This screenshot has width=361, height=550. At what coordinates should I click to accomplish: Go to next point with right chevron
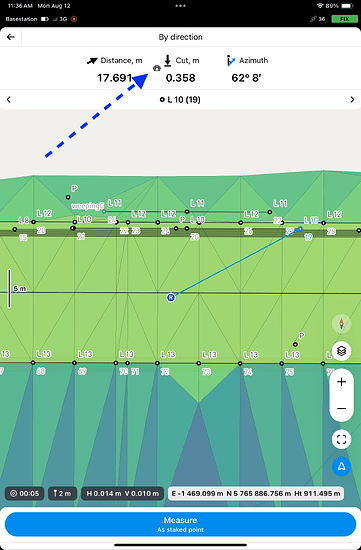point(352,100)
